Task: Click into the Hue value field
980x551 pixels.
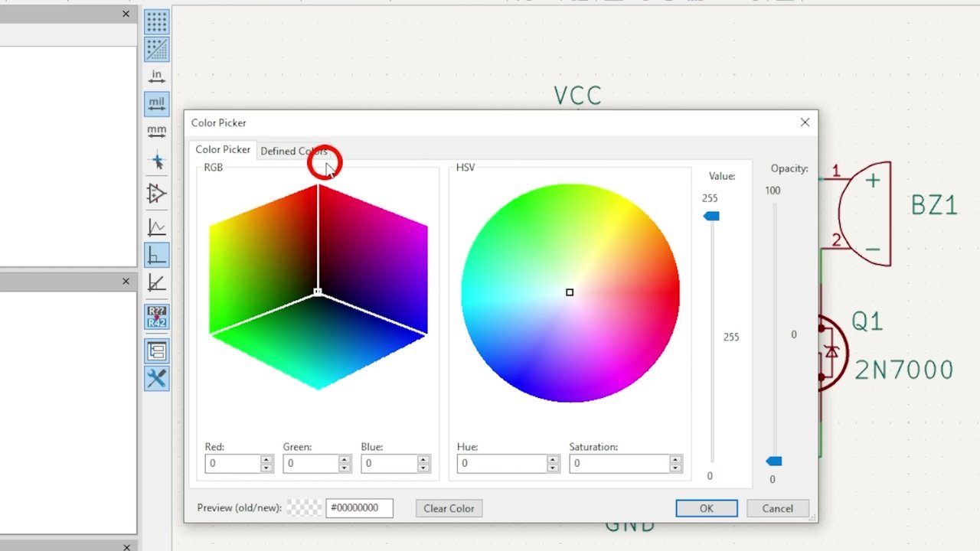Action: 501,464
